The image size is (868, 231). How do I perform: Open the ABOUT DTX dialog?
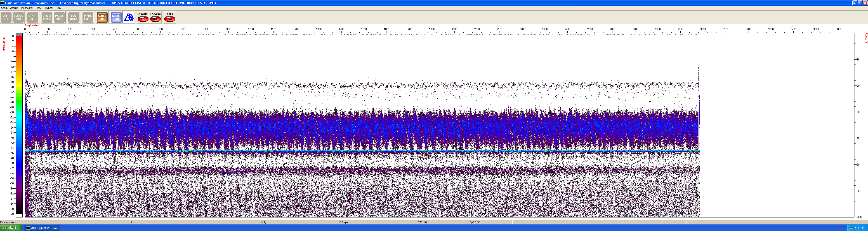[116, 18]
